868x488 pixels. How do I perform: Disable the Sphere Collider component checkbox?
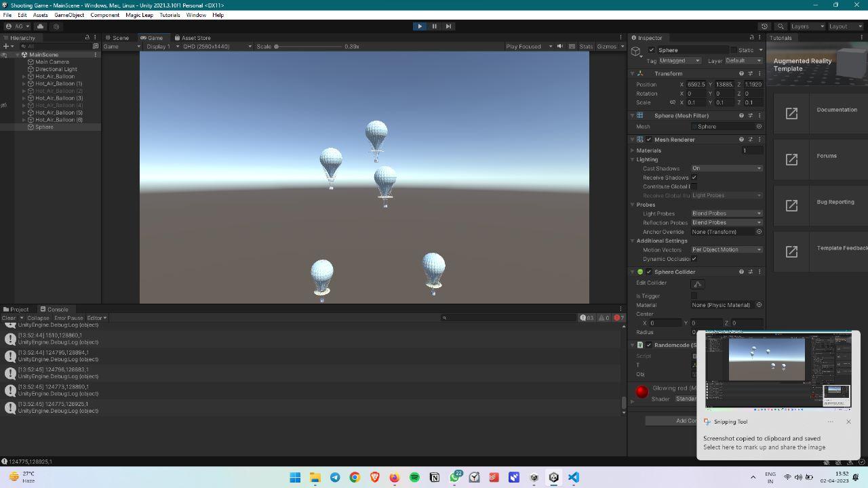tap(649, 272)
